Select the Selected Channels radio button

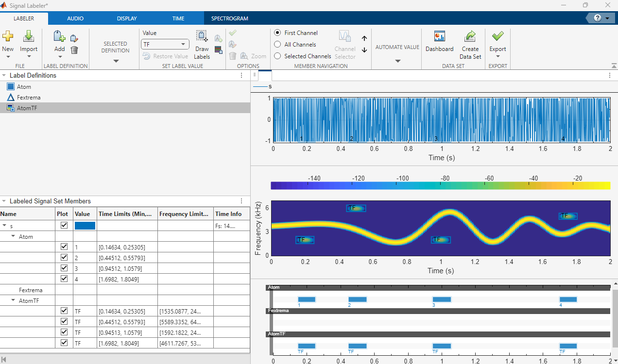[277, 56]
